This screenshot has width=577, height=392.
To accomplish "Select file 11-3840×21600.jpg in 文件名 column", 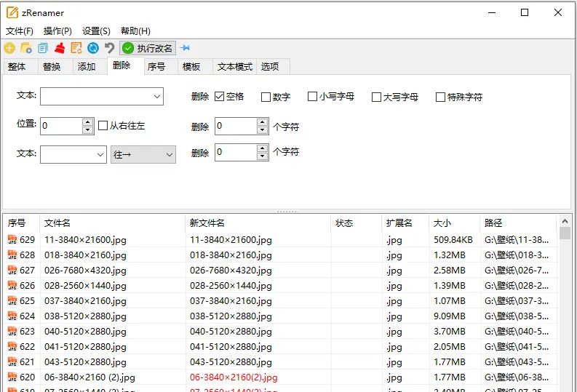I will point(85,240).
